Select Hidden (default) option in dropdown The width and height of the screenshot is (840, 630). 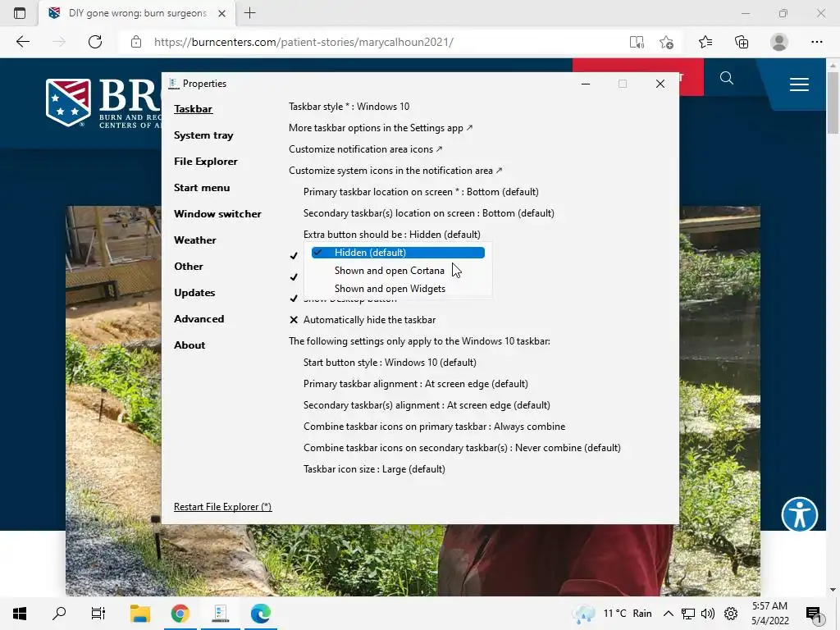tap(398, 253)
